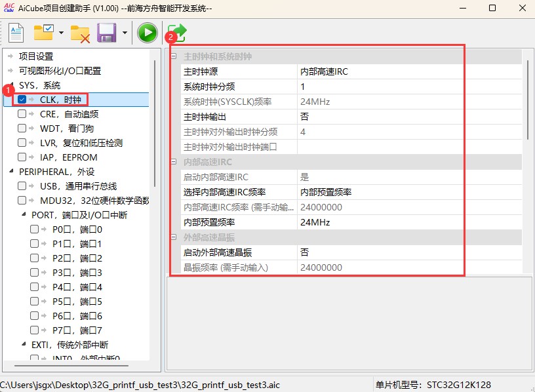Click 启动外部高速晶振 value 否
535x392 pixels.
pos(409,252)
